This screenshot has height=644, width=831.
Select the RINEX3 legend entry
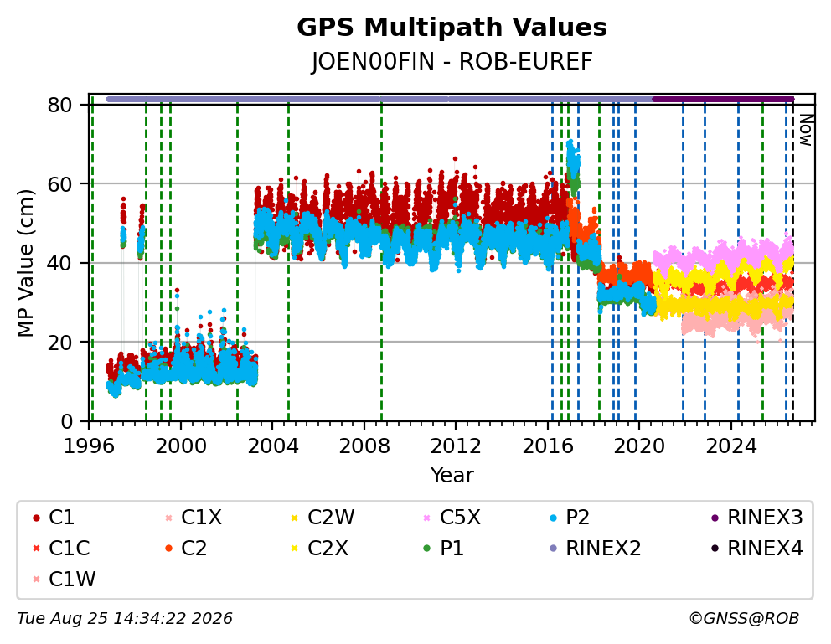(757, 518)
